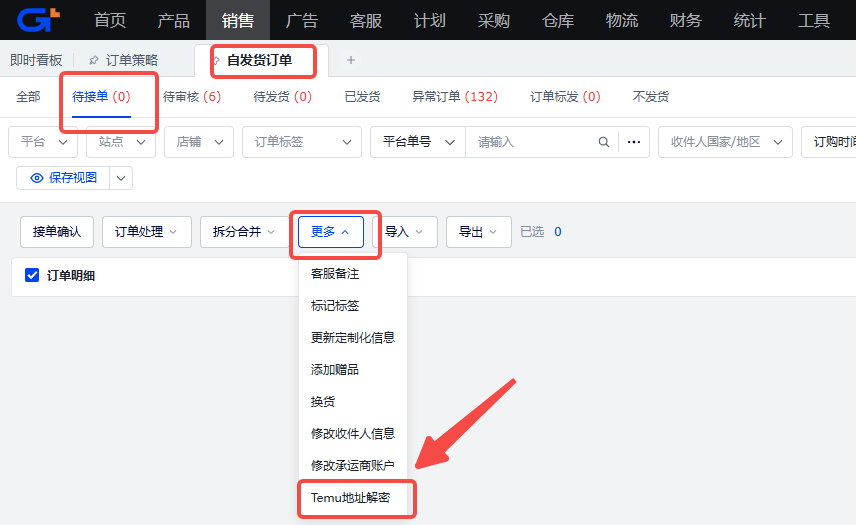This screenshot has height=525, width=856.
Task: Open the 订单处理 dropdown button
Action: [x=146, y=232]
